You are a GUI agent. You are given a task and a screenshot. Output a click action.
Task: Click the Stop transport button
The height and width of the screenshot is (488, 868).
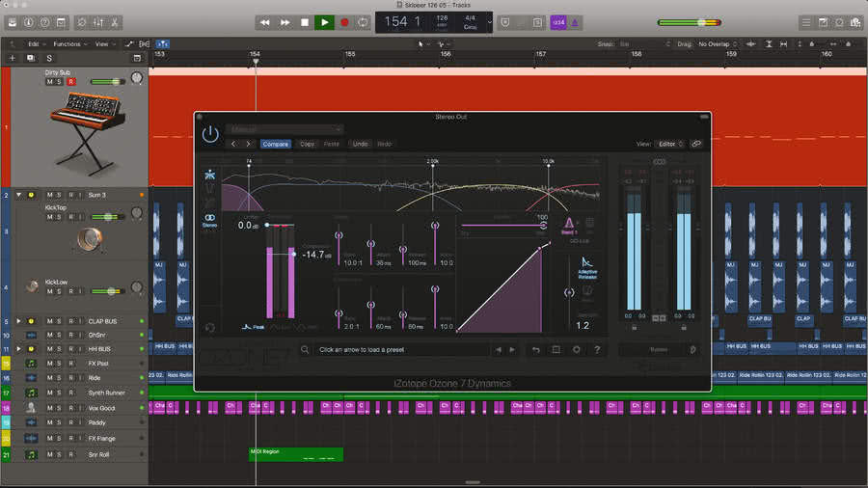pyautogui.click(x=305, y=23)
